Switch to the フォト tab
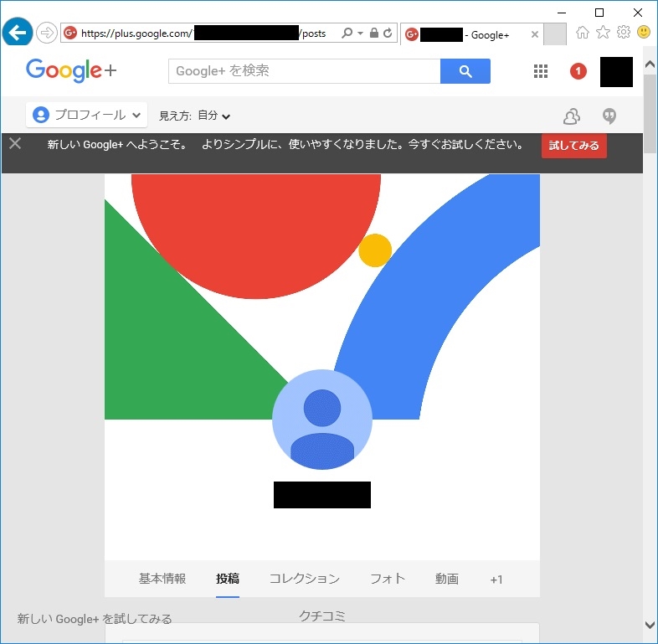 [x=388, y=579]
